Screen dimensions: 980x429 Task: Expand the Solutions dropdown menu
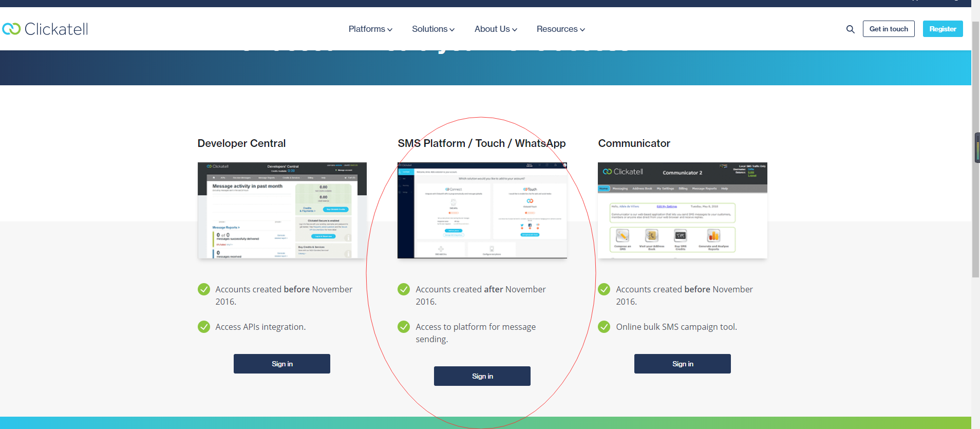(433, 29)
